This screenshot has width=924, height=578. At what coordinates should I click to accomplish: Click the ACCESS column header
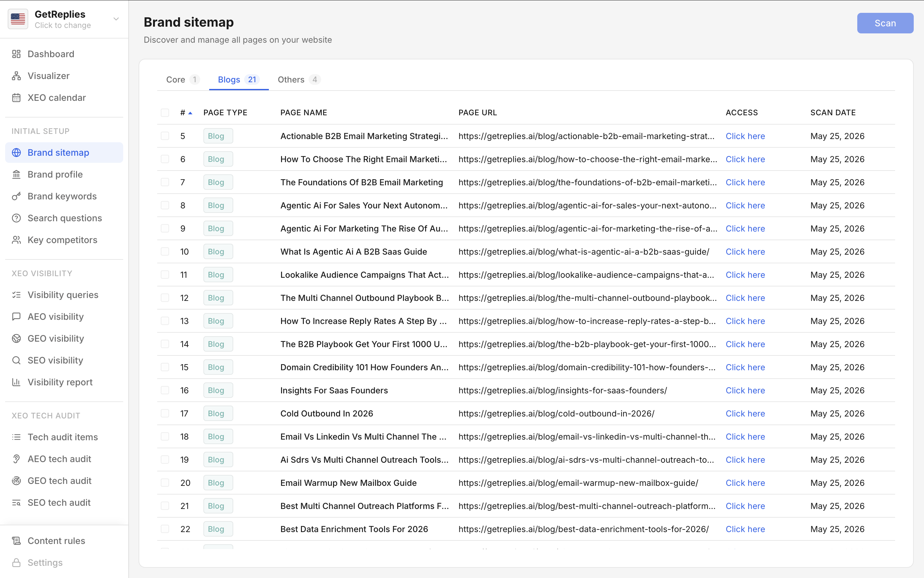pyautogui.click(x=741, y=112)
